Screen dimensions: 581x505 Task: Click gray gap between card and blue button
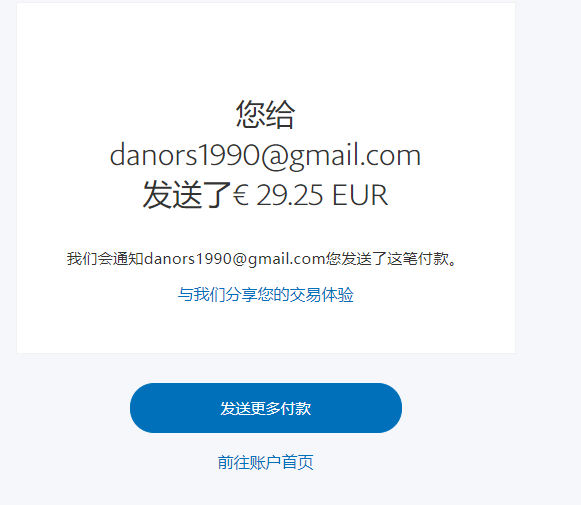click(x=266, y=368)
